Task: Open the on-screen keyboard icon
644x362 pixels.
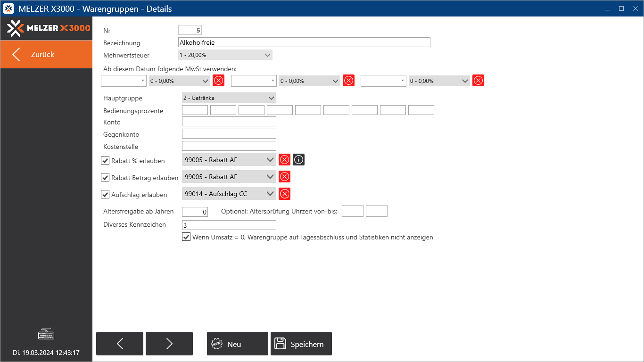Action: (x=46, y=335)
